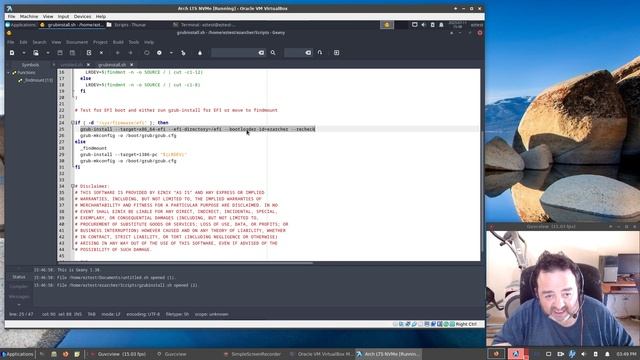The width and height of the screenshot is (640, 360).
Task: Collapse the code fold at line 24
Action: (73, 123)
